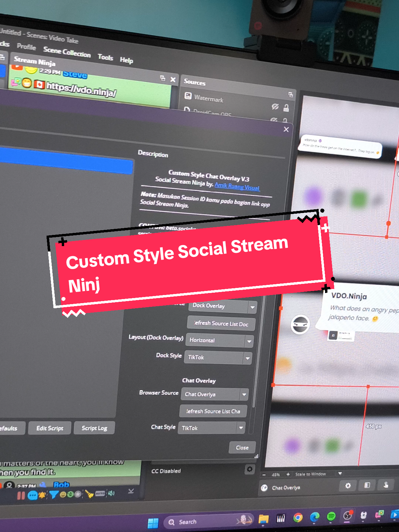Open the Dock Overlay browser source dropdown
This screenshot has height=532, width=399.
pos(223,306)
